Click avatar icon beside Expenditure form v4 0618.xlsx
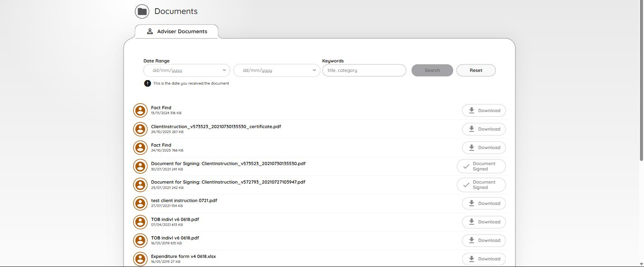Image resolution: width=644 pixels, height=267 pixels. tap(140, 259)
